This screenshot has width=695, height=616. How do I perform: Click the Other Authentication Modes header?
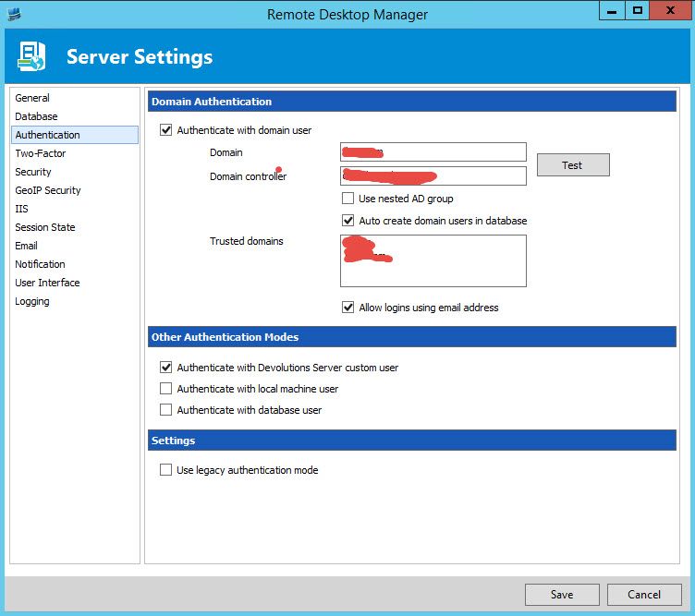pyautogui.click(x=412, y=337)
